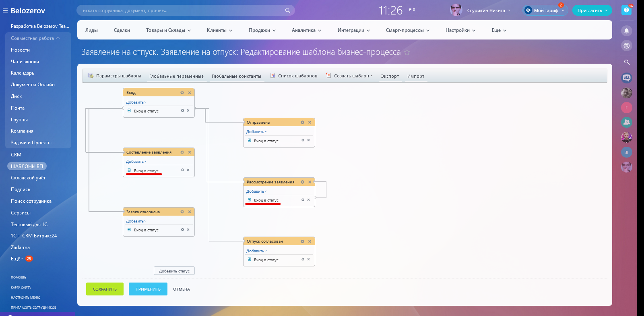Expand Добавить in Заявка отклонена block
The image size is (644, 316).
136,221
